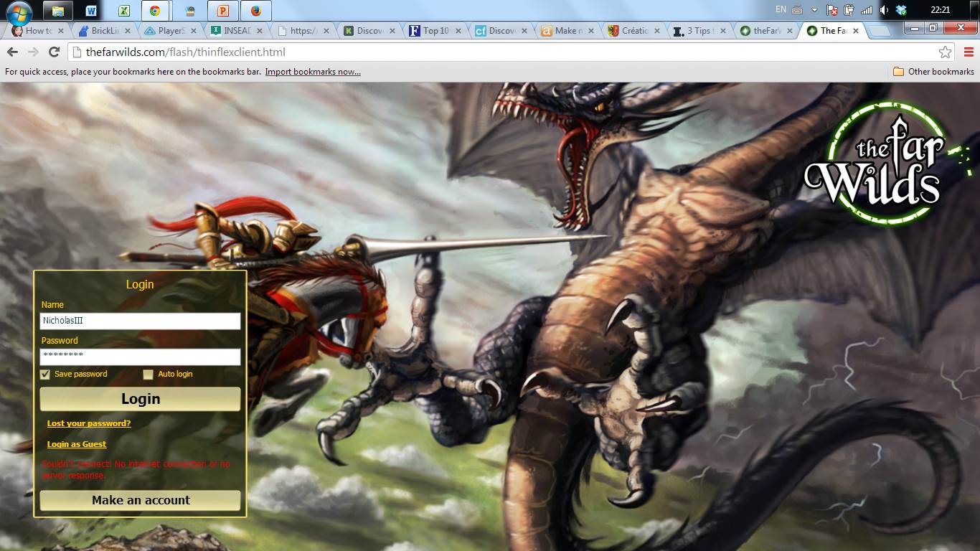Image resolution: width=980 pixels, height=551 pixels.
Task: Bookmark this page with the star icon
Action: click(945, 52)
